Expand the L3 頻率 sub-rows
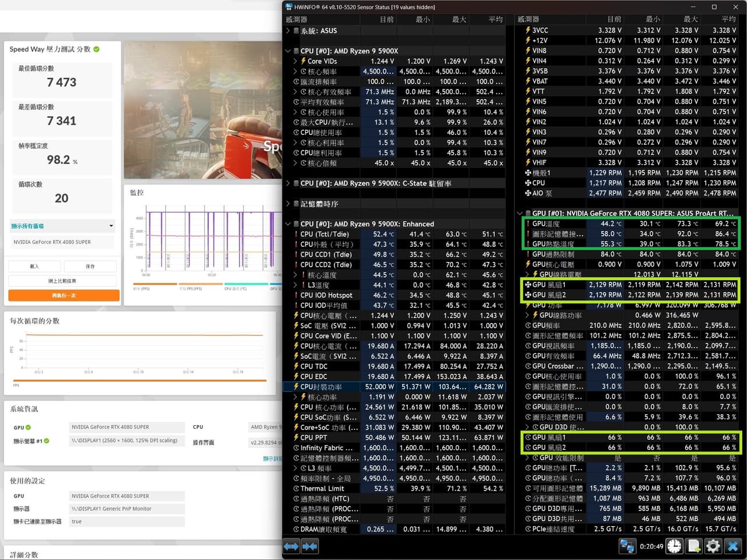 pyautogui.click(x=295, y=468)
